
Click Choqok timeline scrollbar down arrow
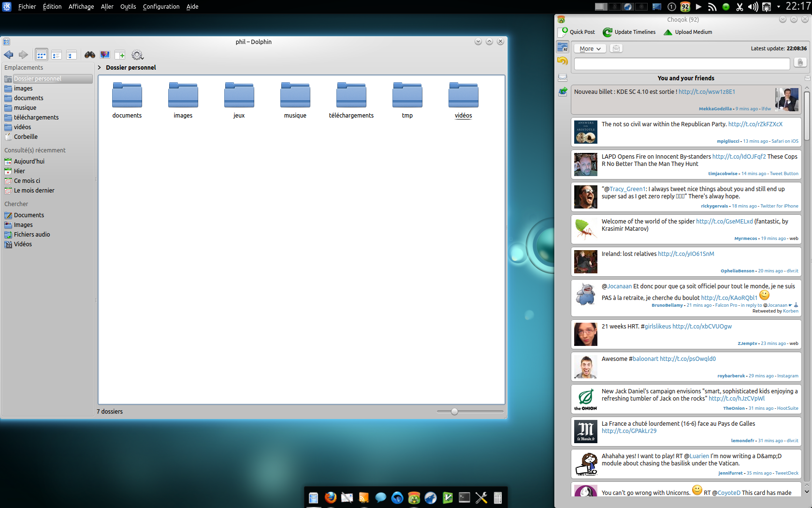[807, 491]
